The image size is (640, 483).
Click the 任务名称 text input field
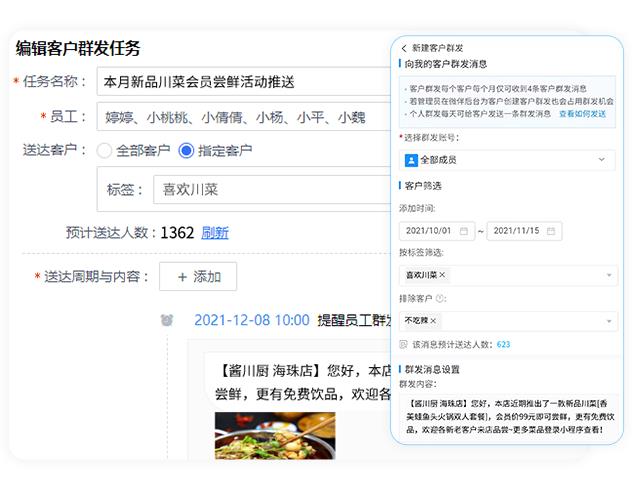coord(240,82)
